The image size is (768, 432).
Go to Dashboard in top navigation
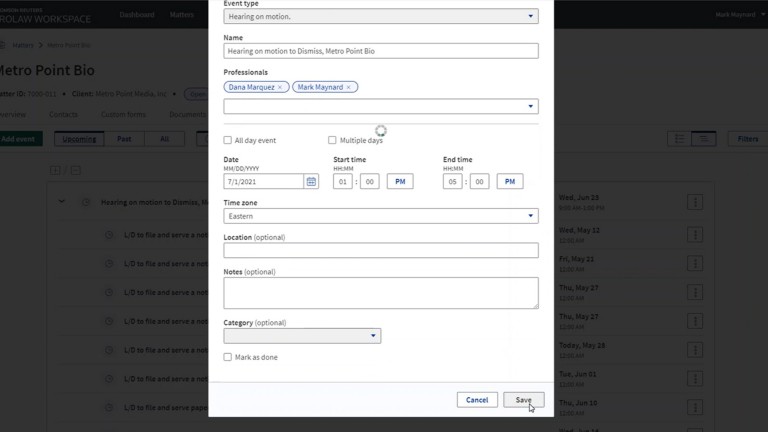point(137,15)
